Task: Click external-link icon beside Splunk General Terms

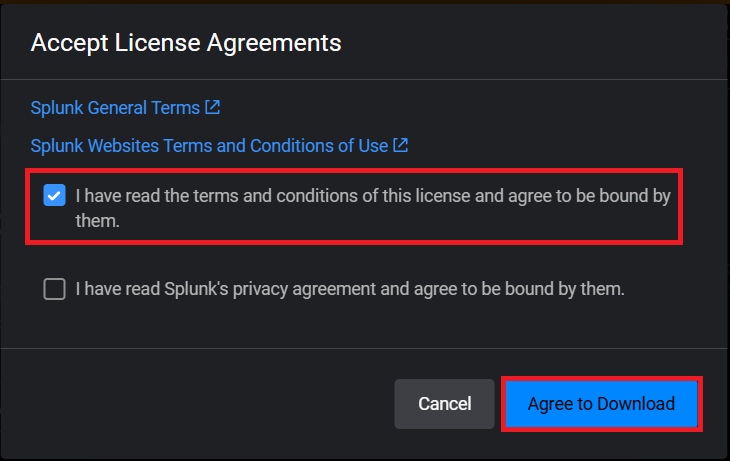Action: click(212, 106)
